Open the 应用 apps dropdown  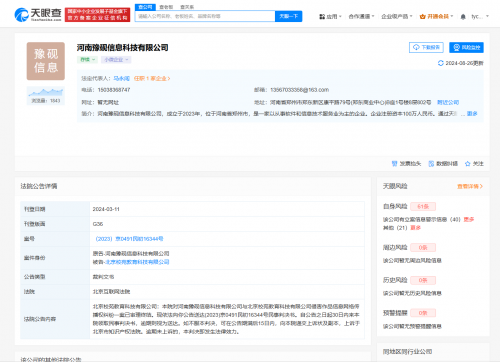pyautogui.click(x=330, y=16)
